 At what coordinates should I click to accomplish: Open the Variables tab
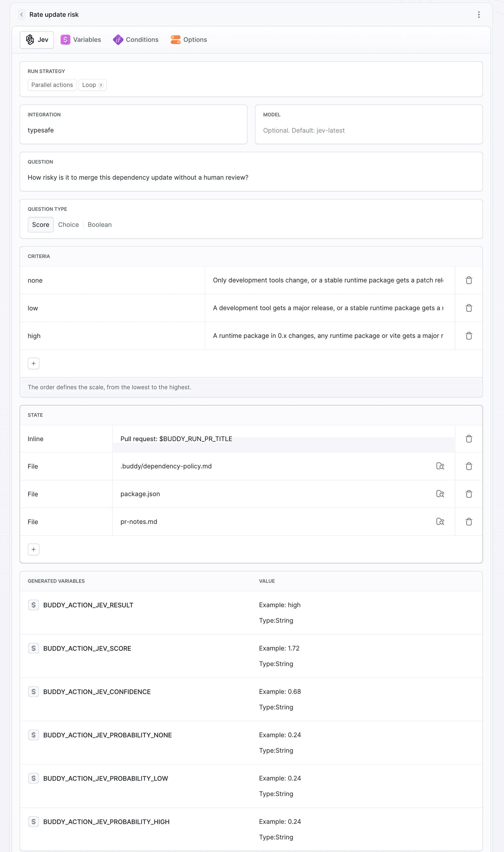(81, 40)
